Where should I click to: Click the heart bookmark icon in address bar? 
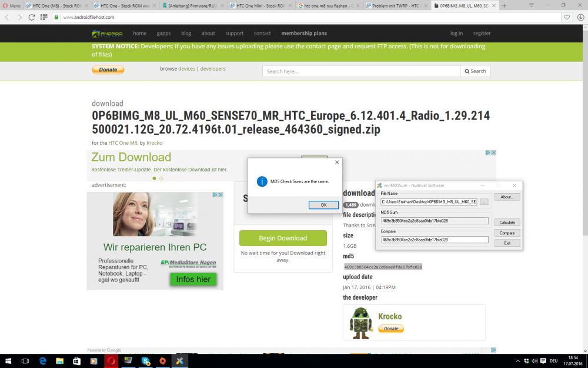[566, 18]
